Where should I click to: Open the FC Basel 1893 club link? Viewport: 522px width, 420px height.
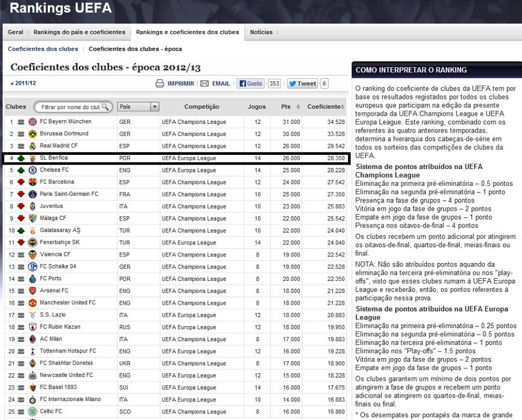click(58, 387)
